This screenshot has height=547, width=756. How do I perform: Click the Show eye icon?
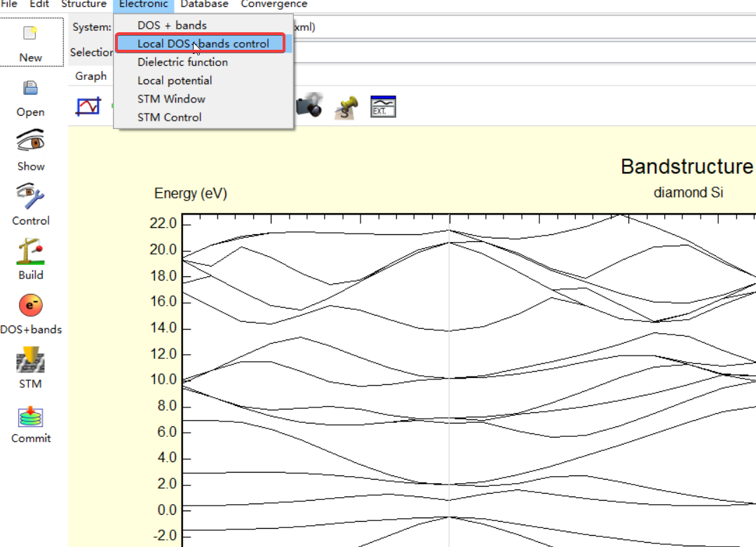pyautogui.click(x=30, y=141)
